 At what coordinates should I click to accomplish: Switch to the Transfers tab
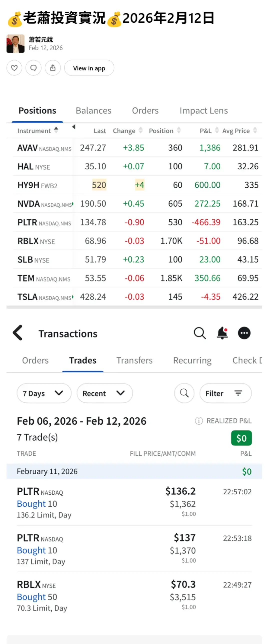tap(134, 360)
